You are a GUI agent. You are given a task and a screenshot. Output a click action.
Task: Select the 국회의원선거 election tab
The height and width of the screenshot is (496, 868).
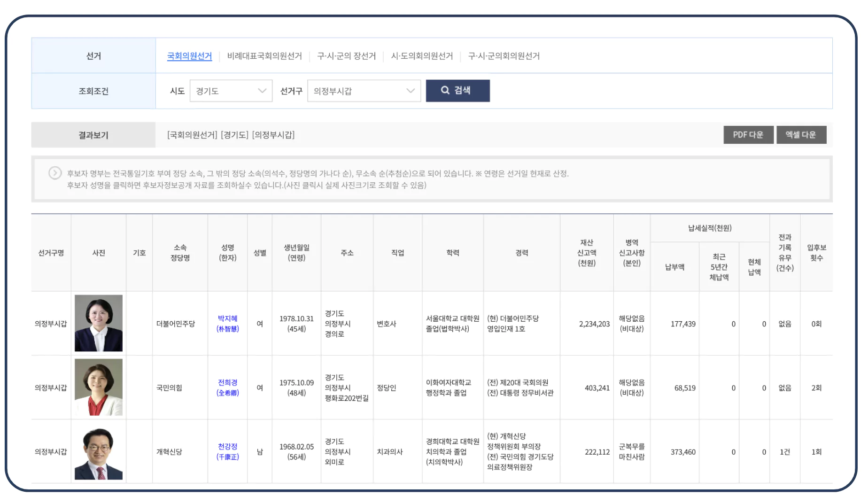pyautogui.click(x=189, y=56)
